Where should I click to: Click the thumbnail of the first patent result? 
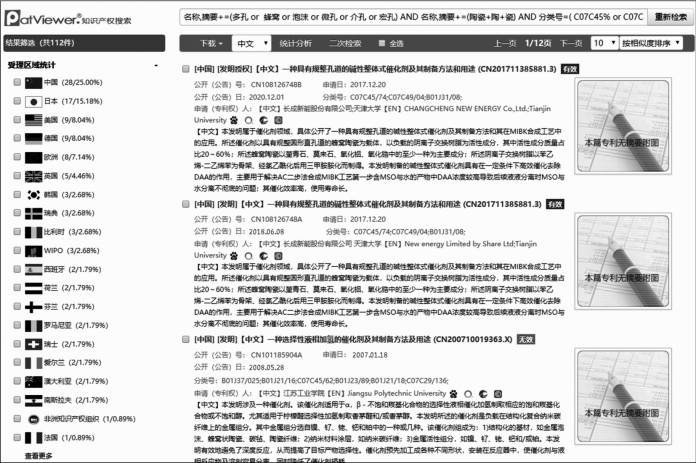[x=623, y=126]
